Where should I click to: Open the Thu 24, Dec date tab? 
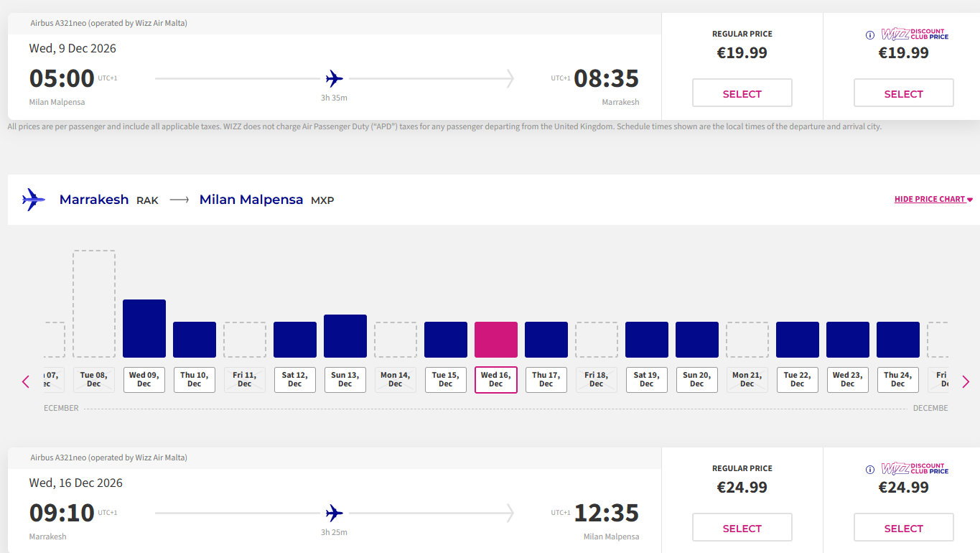(x=898, y=380)
